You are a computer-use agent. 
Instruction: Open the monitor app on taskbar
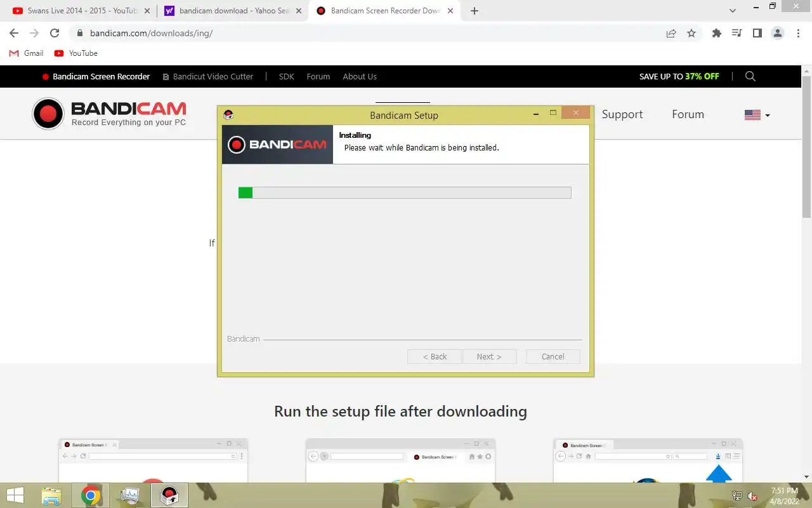pos(130,496)
